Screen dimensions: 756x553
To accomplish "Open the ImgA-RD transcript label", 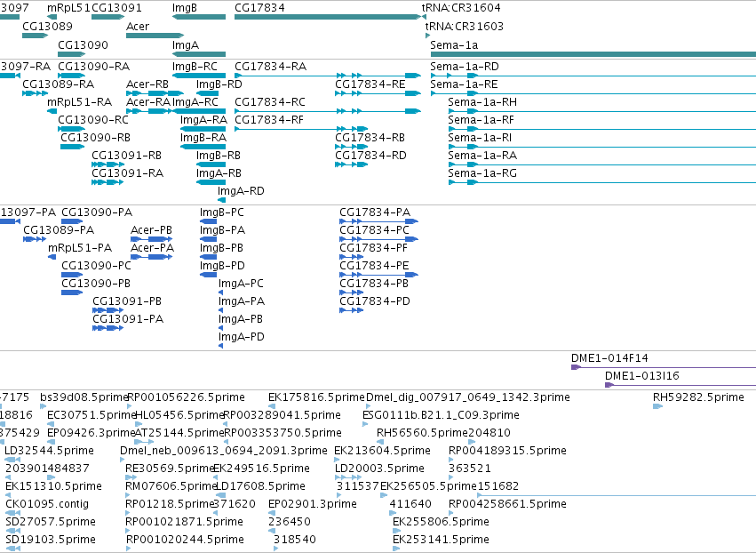I will point(241,191).
